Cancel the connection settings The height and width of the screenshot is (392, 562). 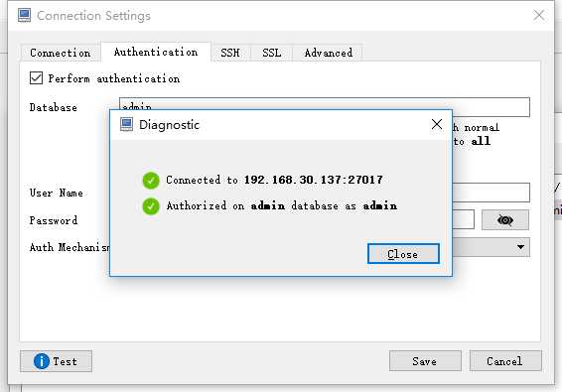(505, 361)
